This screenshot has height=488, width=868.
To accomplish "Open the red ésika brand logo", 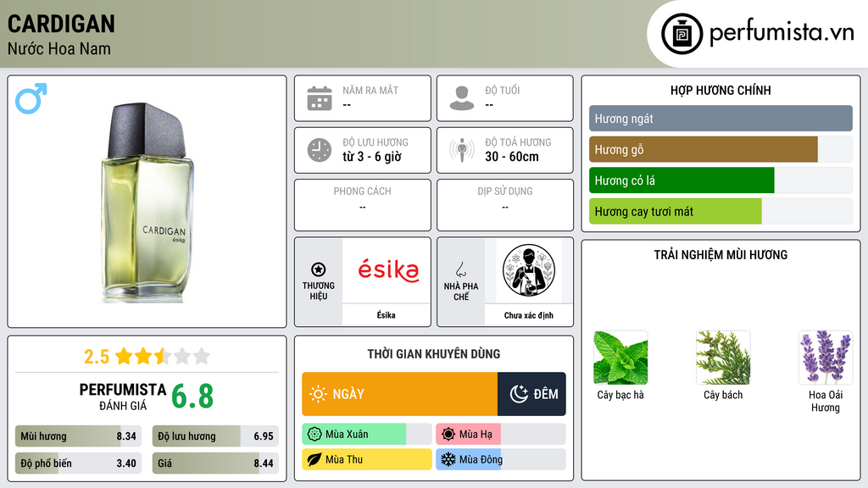I will [x=388, y=270].
